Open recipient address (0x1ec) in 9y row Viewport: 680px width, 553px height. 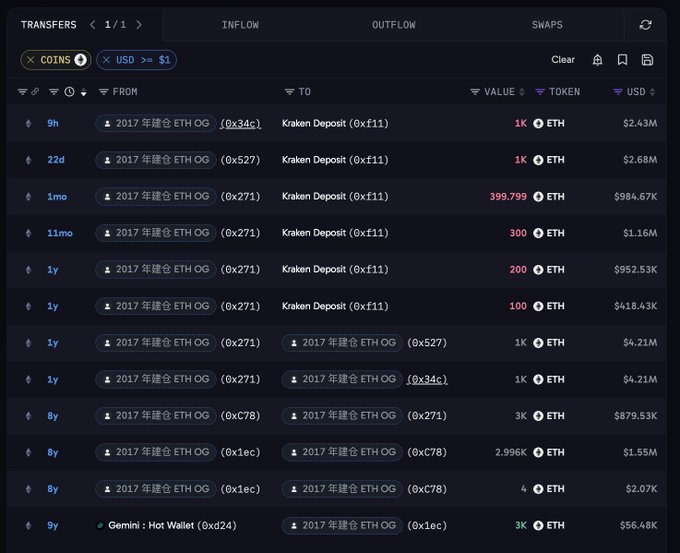pyautogui.click(x=427, y=526)
